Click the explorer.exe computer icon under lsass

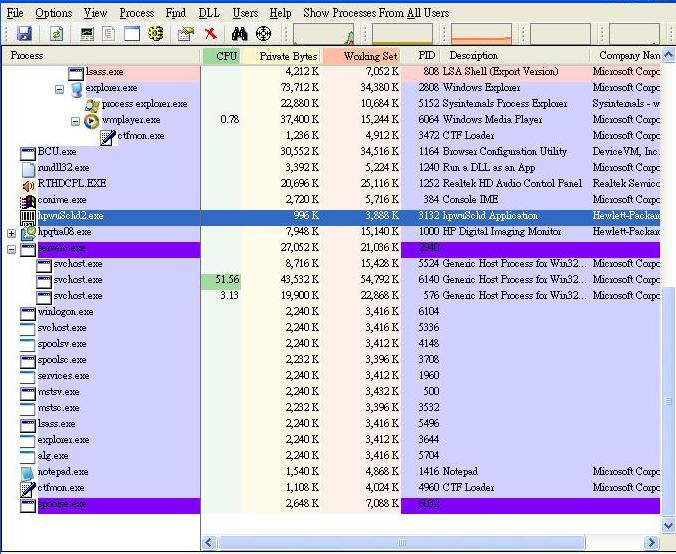[x=77, y=90]
